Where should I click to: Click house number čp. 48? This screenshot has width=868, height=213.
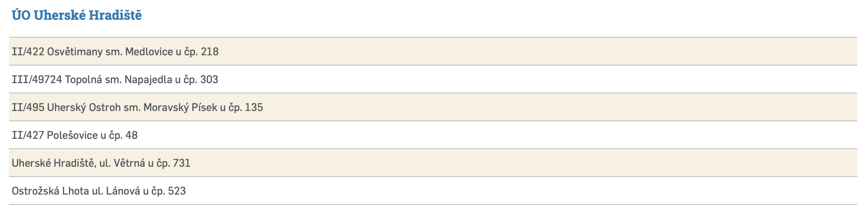(123, 135)
